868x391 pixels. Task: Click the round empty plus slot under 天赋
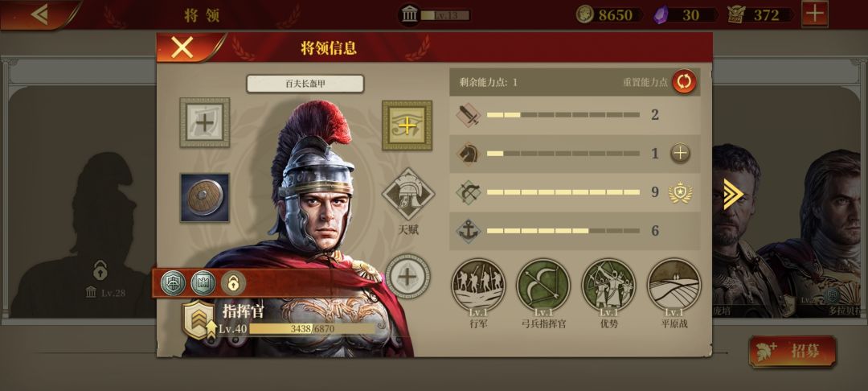(407, 276)
